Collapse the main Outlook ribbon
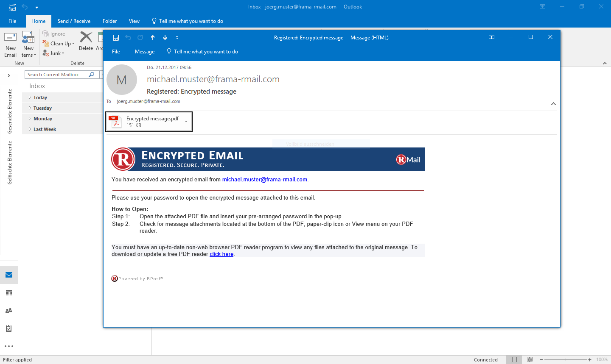The width and height of the screenshot is (611, 364). pos(605,63)
